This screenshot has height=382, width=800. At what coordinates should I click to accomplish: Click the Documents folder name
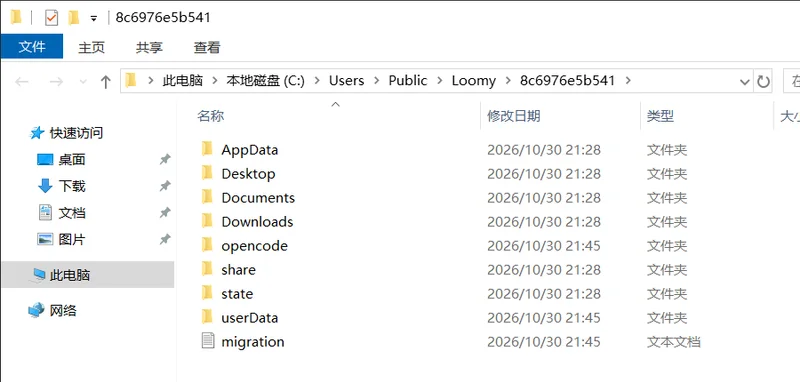258,198
